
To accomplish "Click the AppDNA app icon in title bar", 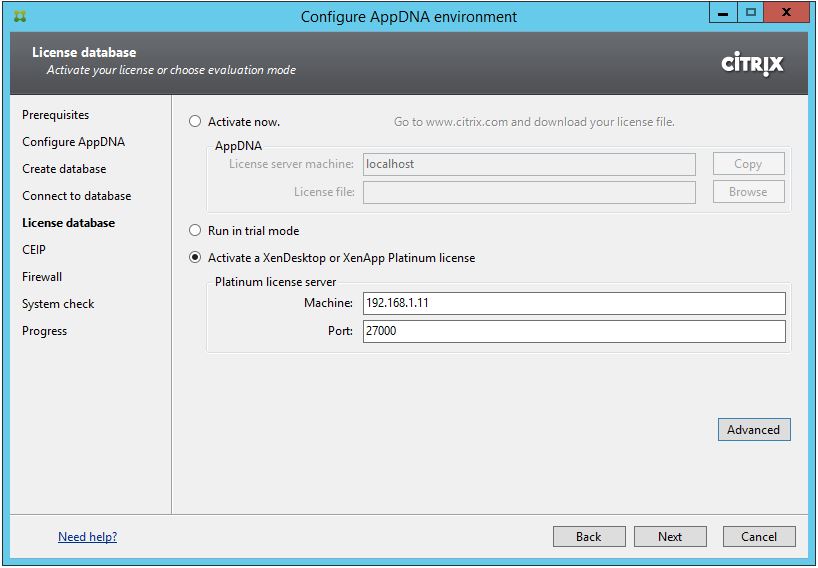I will click(21, 16).
